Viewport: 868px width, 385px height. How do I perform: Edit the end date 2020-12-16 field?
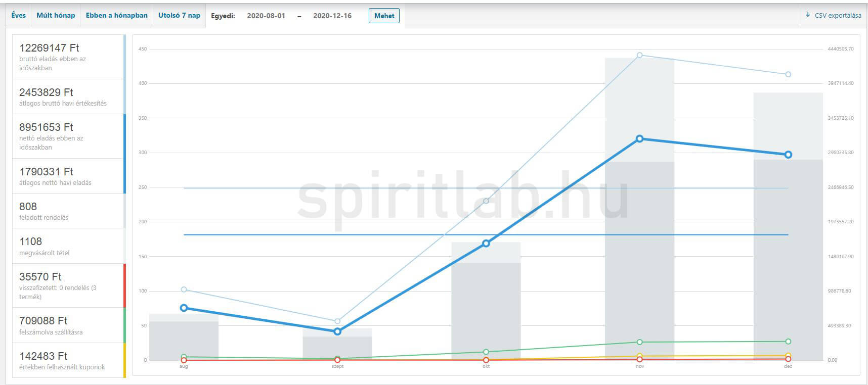click(x=332, y=16)
